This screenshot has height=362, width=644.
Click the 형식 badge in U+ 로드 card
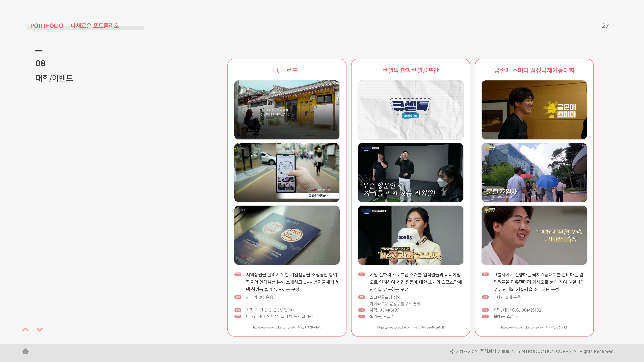click(x=238, y=316)
